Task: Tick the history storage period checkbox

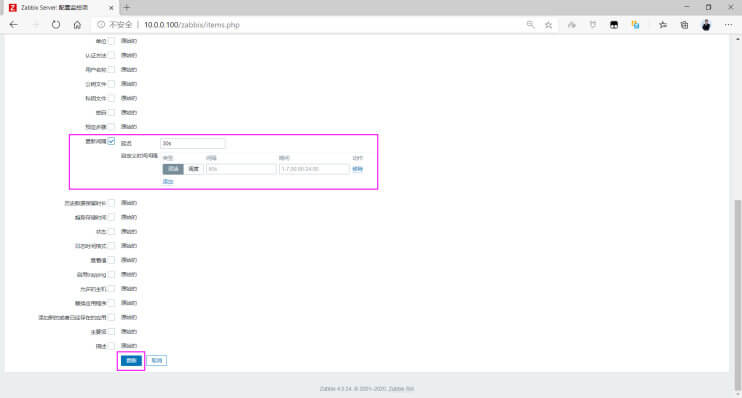Action: pyautogui.click(x=111, y=203)
